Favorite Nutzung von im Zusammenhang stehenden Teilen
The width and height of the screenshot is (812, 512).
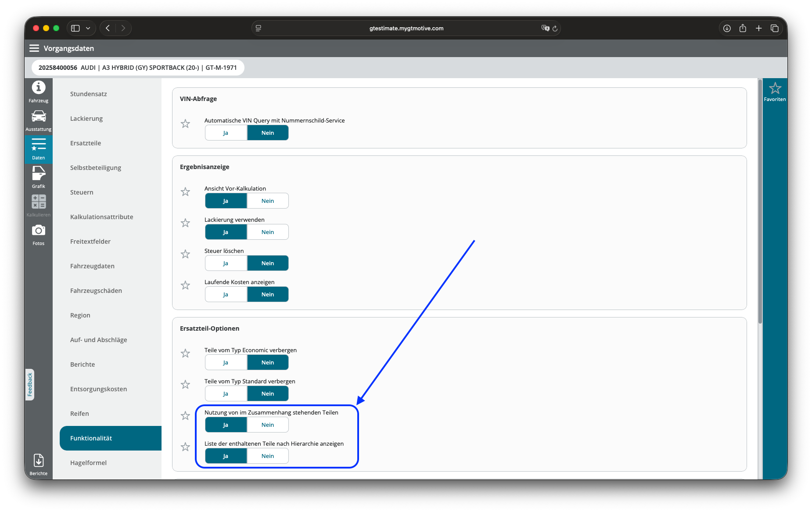[x=186, y=416]
